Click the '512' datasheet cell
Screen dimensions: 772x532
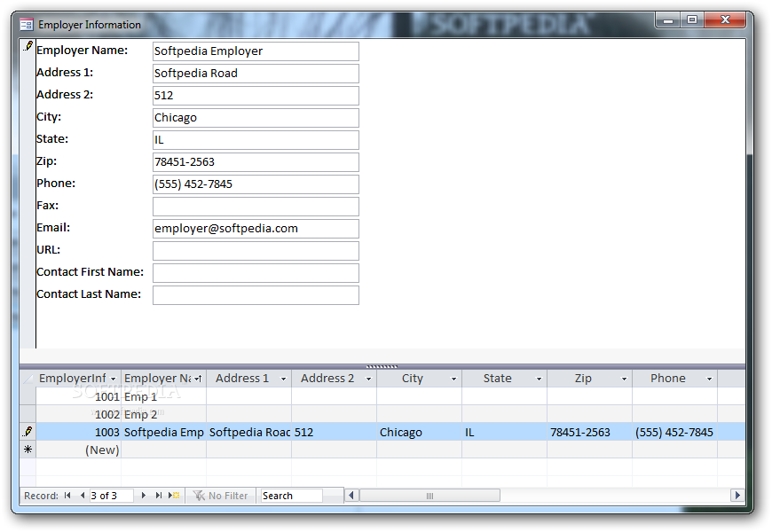334,432
